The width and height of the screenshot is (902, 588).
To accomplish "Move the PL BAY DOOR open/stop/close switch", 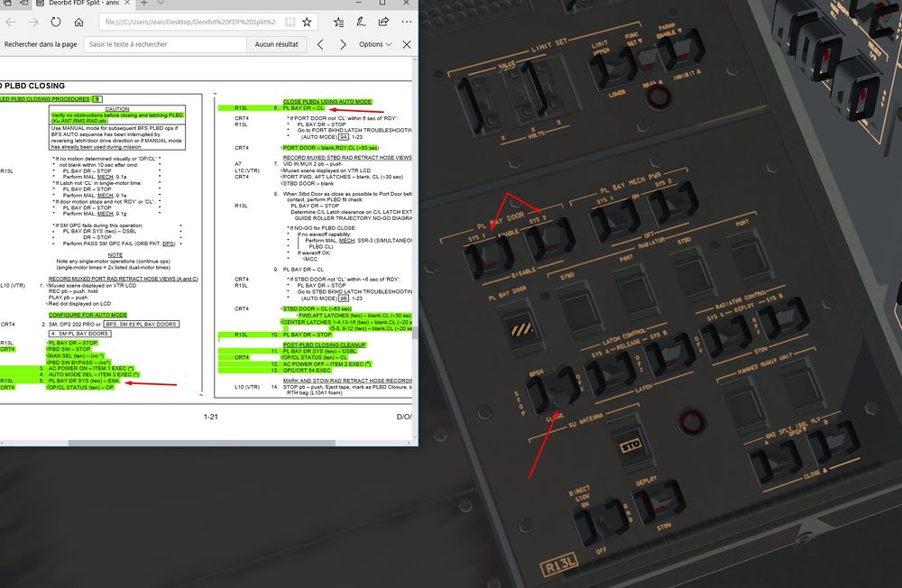I will pos(554,393).
